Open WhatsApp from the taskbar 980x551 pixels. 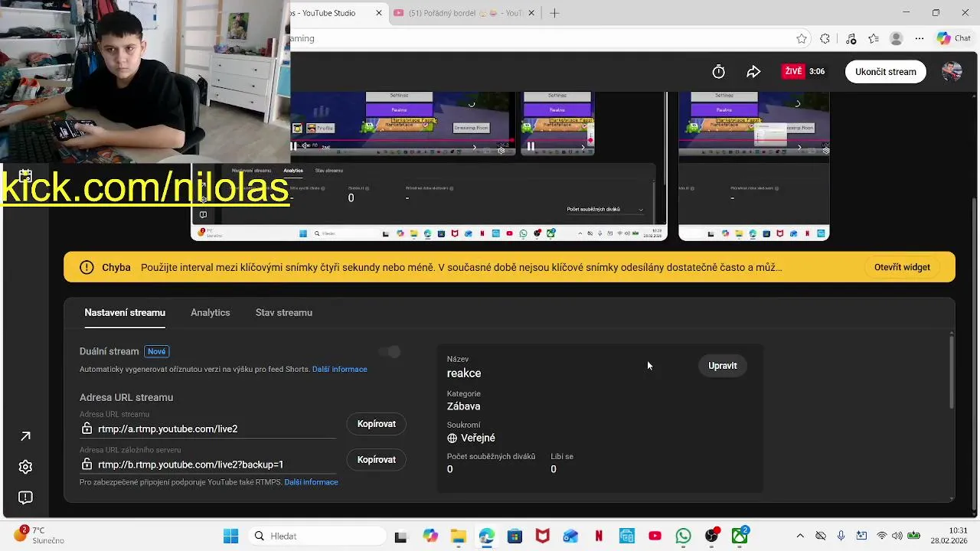[x=684, y=536]
